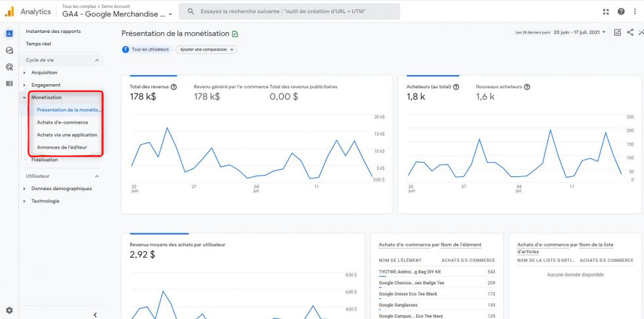Image resolution: width=644 pixels, height=319 pixels.
Task: Click the Tous les comptes breadcrumb
Action: click(x=78, y=7)
